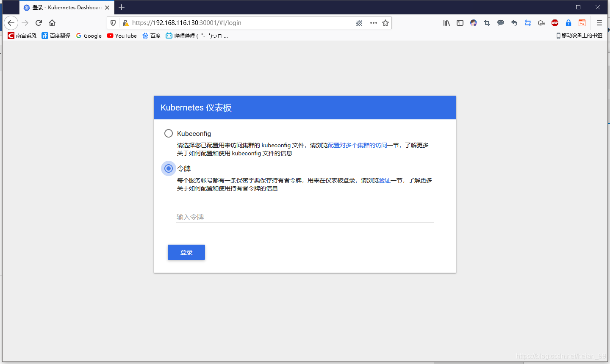610x364 pixels.
Task: Open the 配置对多个集群的访问 link
Action: click(358, 145)
